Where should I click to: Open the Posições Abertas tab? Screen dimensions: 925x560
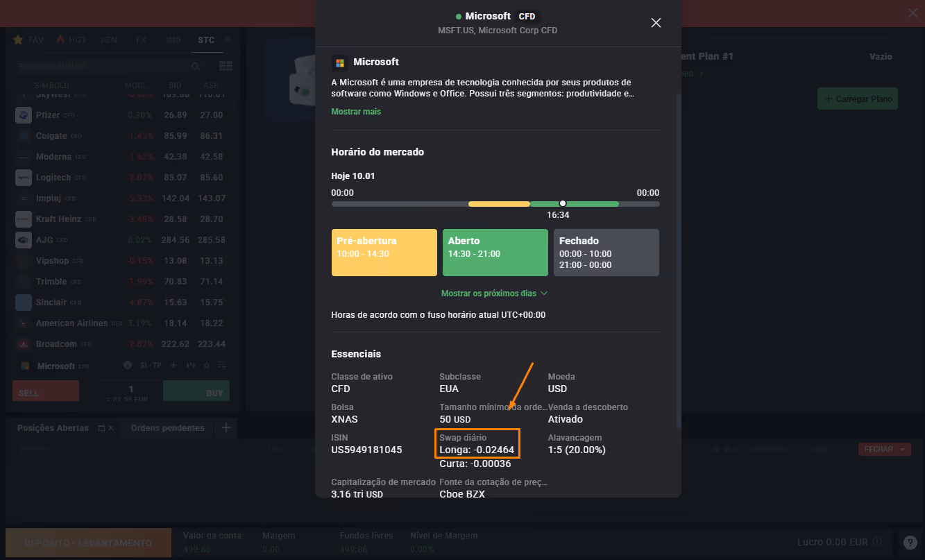coord(53,428)
